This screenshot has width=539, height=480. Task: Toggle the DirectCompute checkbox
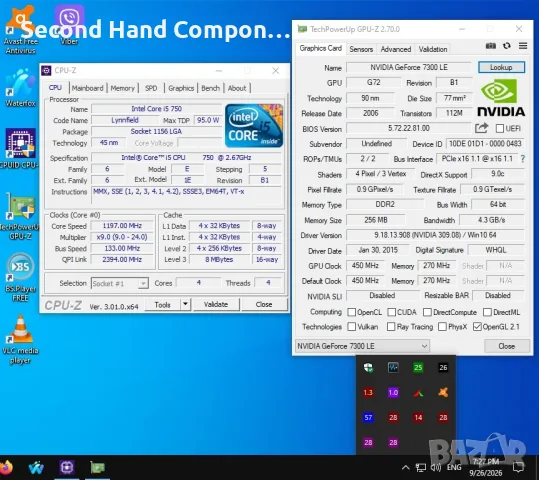(x=427, y=312)
